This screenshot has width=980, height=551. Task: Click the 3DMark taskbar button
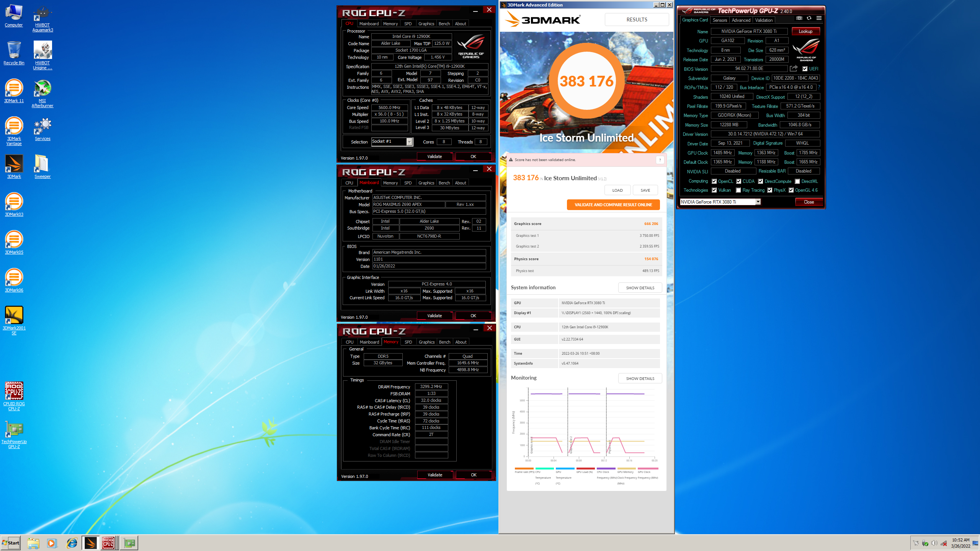click(x=91, y=543)
